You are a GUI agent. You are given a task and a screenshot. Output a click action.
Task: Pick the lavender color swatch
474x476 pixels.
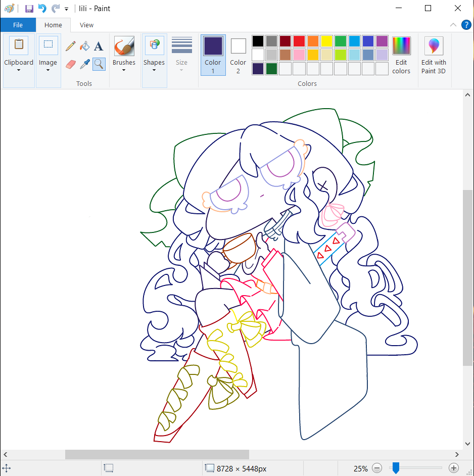click(382, 55)
